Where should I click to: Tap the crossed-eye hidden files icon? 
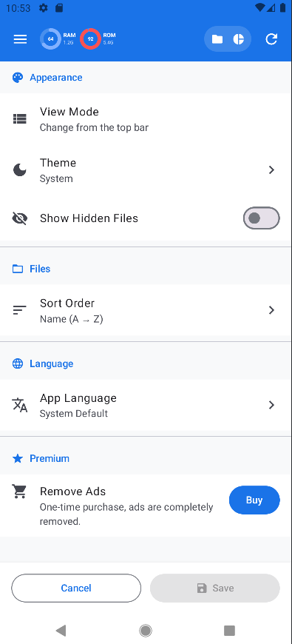[20, 218]
